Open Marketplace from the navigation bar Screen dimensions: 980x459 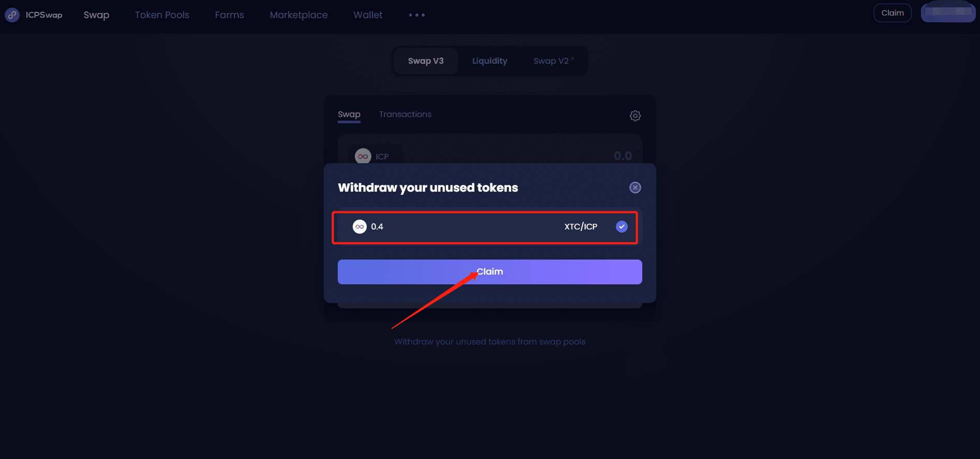coord(299,15)
